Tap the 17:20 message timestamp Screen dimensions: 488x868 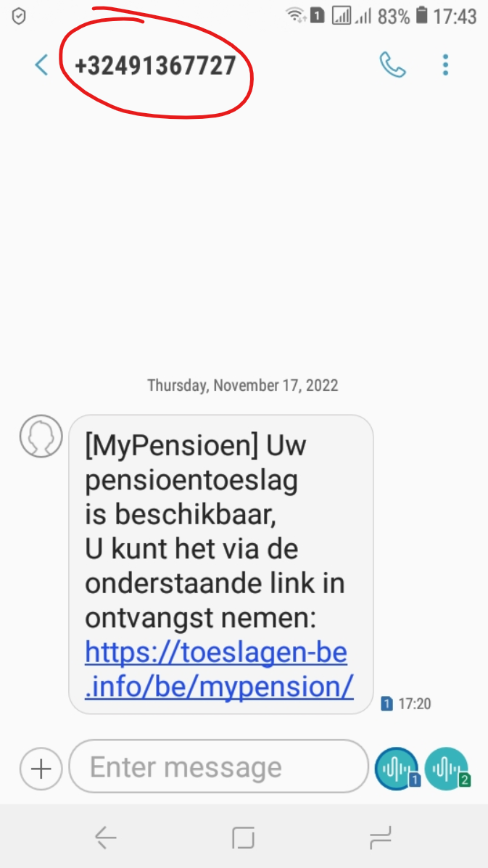coord(415,704)
